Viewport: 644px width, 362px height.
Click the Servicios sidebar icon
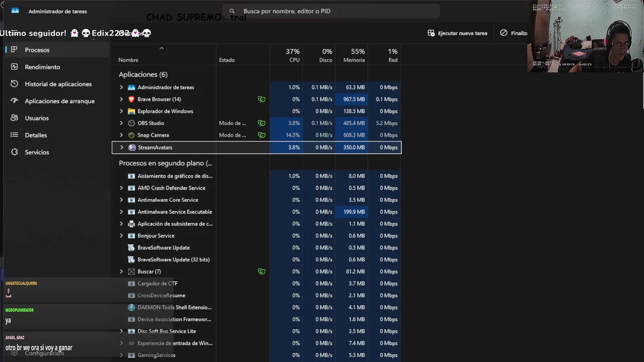coord(14,152)
